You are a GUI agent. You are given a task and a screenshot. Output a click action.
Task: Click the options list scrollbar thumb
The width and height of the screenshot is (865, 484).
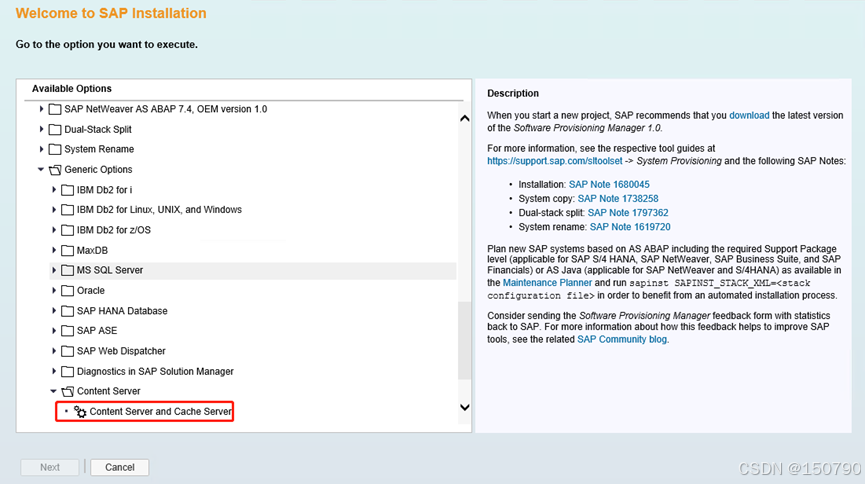[x=464, y=341]
